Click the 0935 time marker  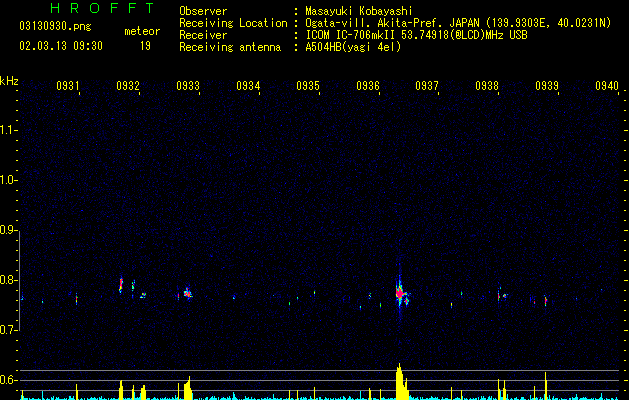click(308, 85)
